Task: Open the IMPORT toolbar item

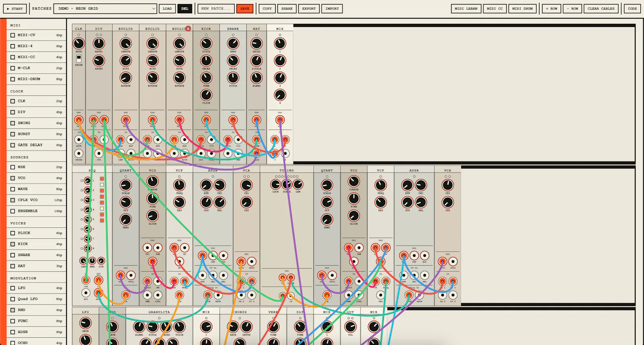Action: [332, 8]
